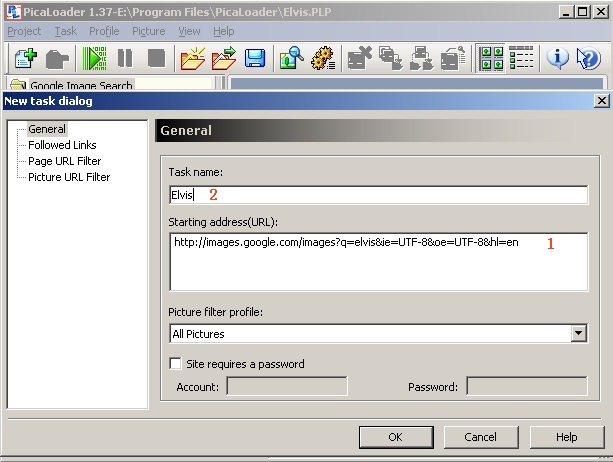613x462 pixels.
Task: Select Picture URL Filter tree item
Action: 68,177
